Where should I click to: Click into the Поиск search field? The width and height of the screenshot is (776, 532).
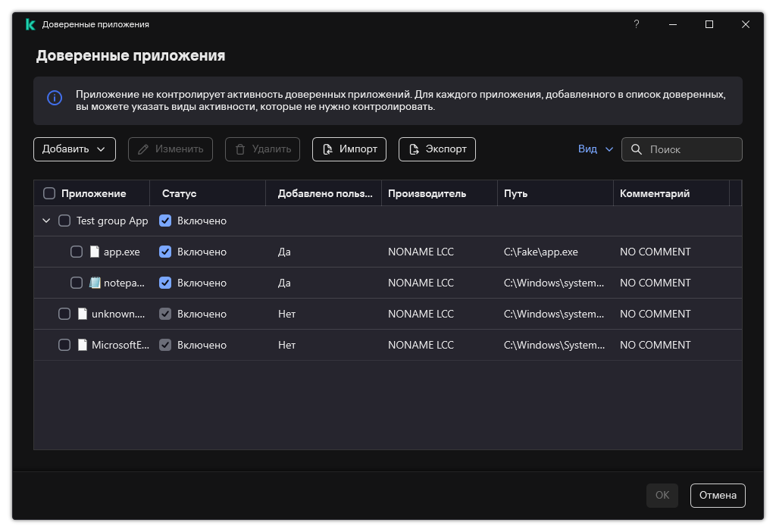click(691, 149)
